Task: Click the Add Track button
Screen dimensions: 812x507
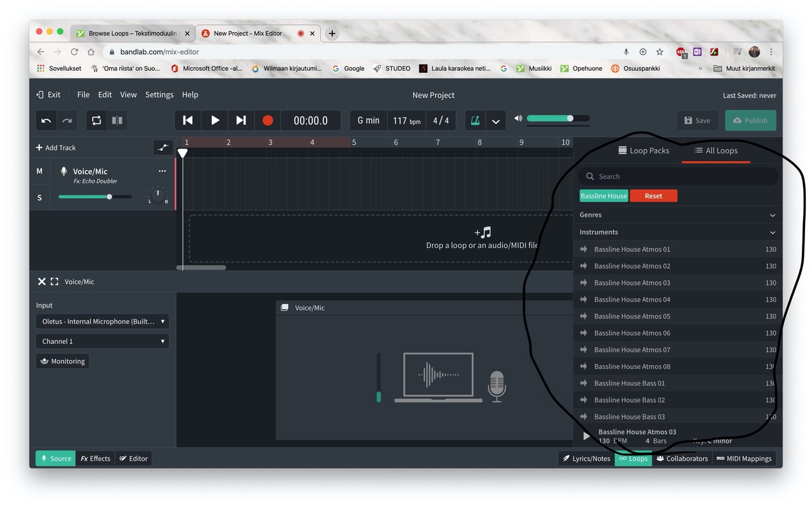Action: pyautogui.click(x=56, y=148)
